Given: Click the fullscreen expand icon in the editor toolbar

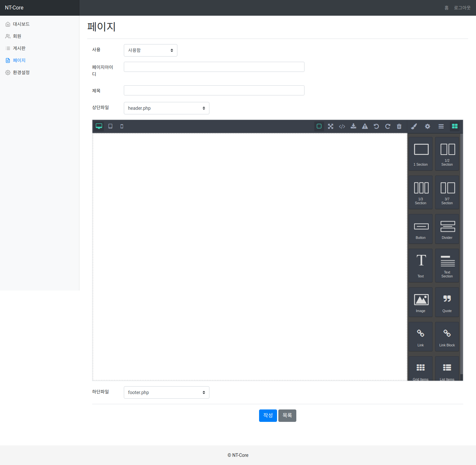Looking at the screenshot, I should (x=331, y=126).
